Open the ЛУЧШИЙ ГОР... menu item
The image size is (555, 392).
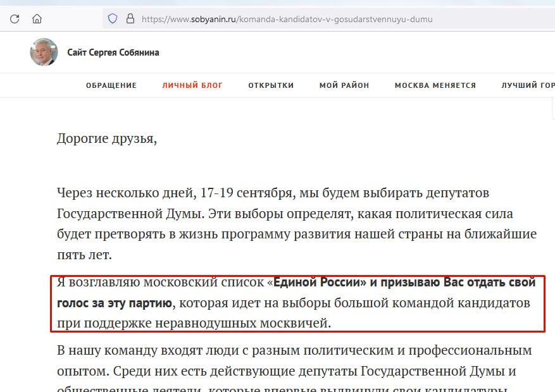coord(528,85)
